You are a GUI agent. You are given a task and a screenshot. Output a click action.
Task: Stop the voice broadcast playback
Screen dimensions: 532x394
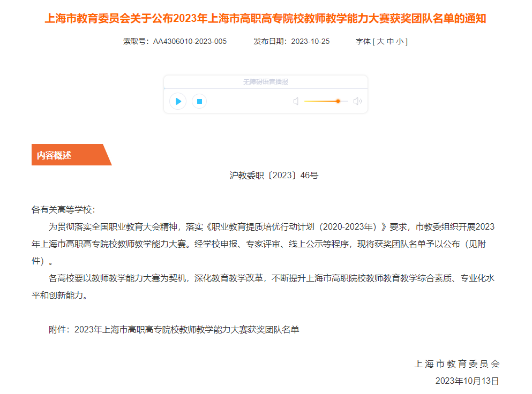pos(199,101)
